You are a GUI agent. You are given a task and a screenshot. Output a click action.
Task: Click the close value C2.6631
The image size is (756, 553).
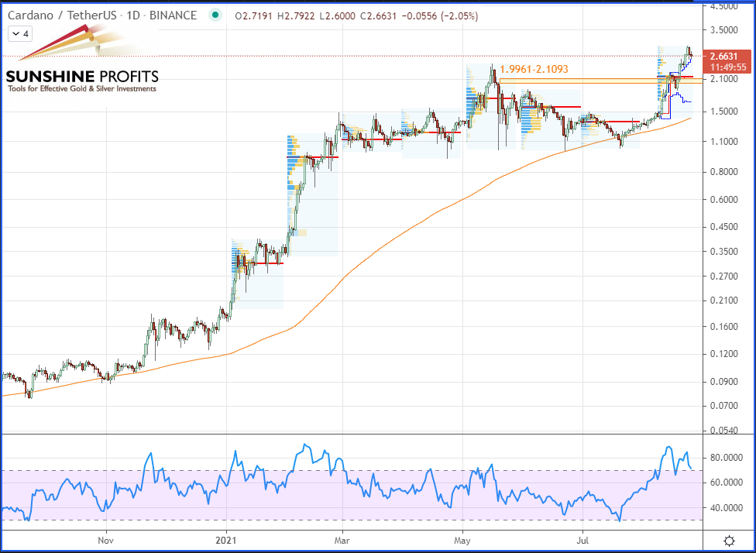[x=377, y=16]
